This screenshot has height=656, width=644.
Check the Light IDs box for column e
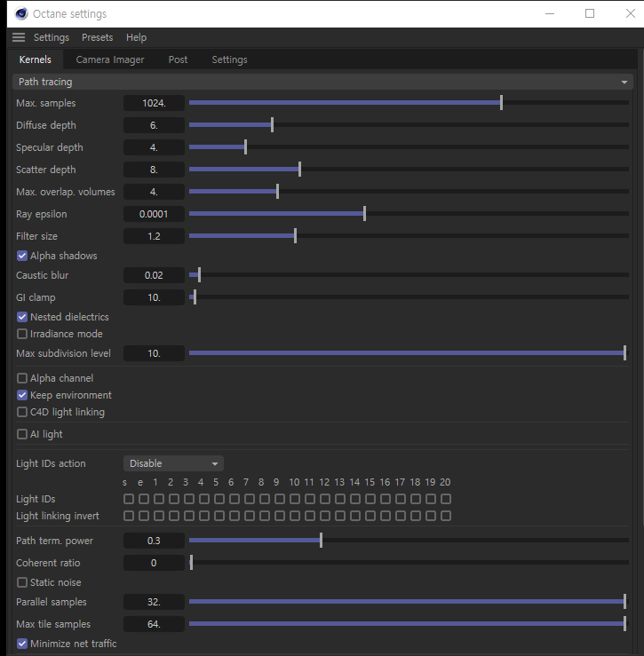pyautogui.click(x=144, y=499)
